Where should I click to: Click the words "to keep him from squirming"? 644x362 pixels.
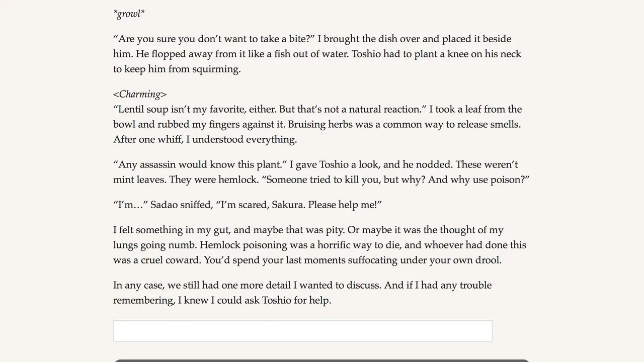[177, 69]
